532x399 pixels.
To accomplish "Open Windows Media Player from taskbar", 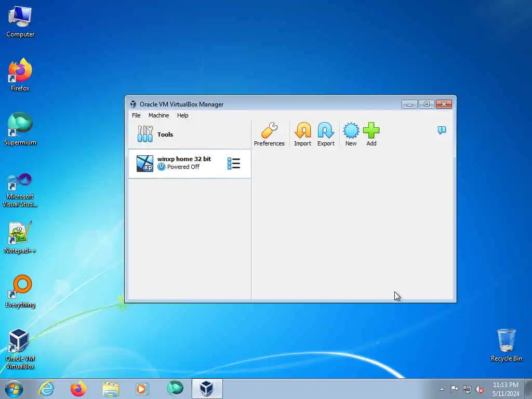I will 142,389.
